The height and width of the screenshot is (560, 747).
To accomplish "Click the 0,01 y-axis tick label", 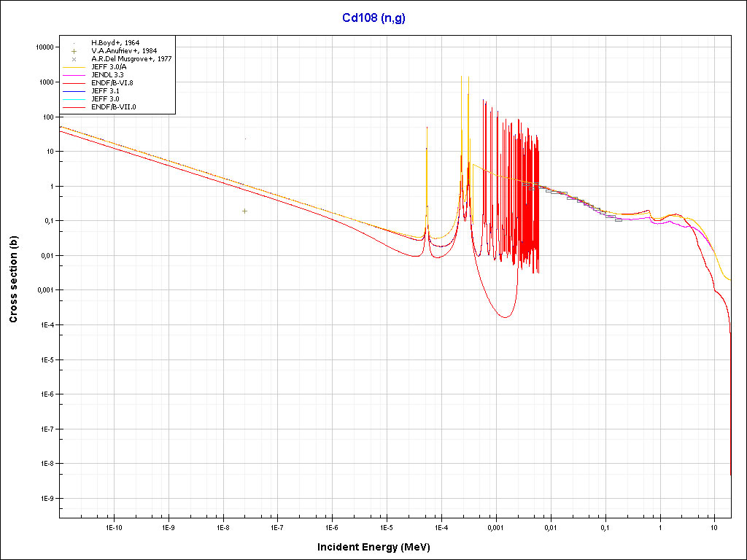I will (x=45, y=255).
